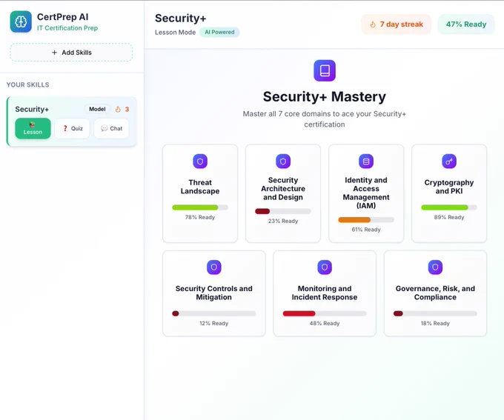Click the 47% Ready badge
Image resolution: width=504 pixels, height=420 pixels.
pyautogui.click(x=466, y=24)
